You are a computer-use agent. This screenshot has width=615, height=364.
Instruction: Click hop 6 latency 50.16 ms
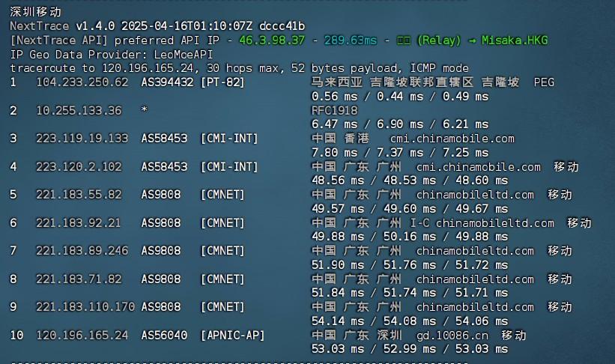(x=410, y=237)
